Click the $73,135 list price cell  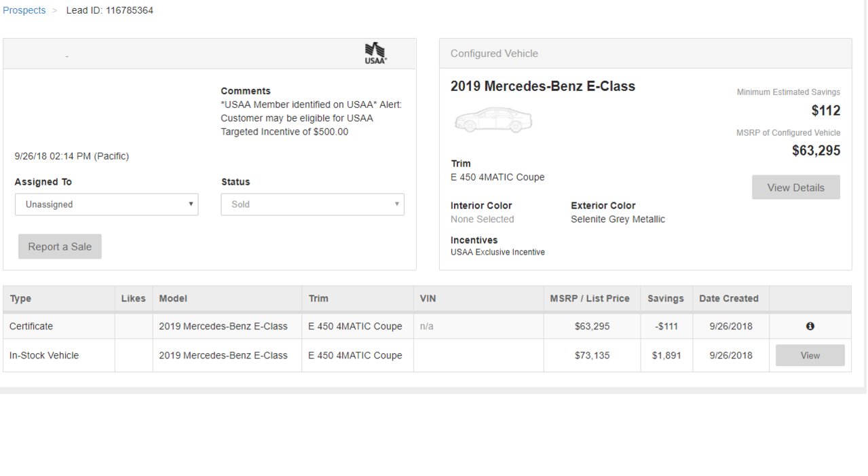[x=592, y=355]
